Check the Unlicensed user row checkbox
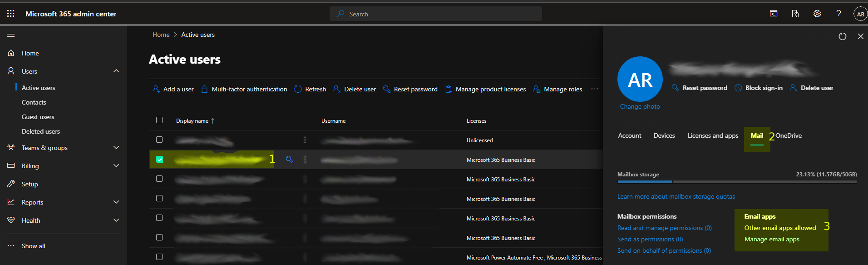 [159, 140]
